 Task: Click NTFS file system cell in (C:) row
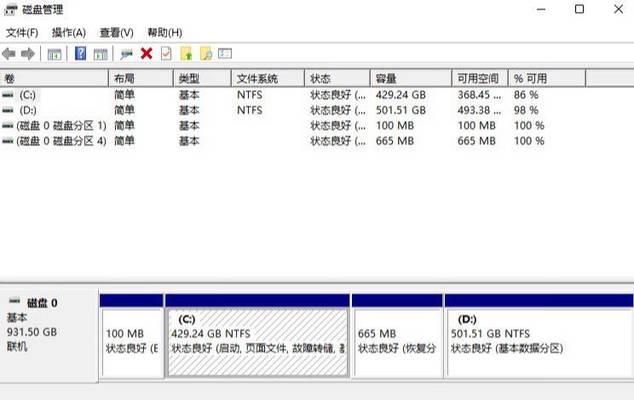click(249, 95)
